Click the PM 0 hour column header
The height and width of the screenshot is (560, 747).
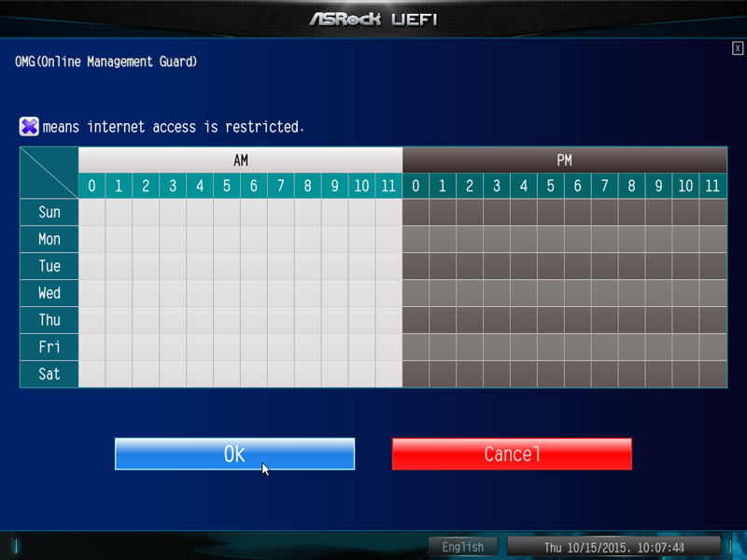[x=416, y=186]
